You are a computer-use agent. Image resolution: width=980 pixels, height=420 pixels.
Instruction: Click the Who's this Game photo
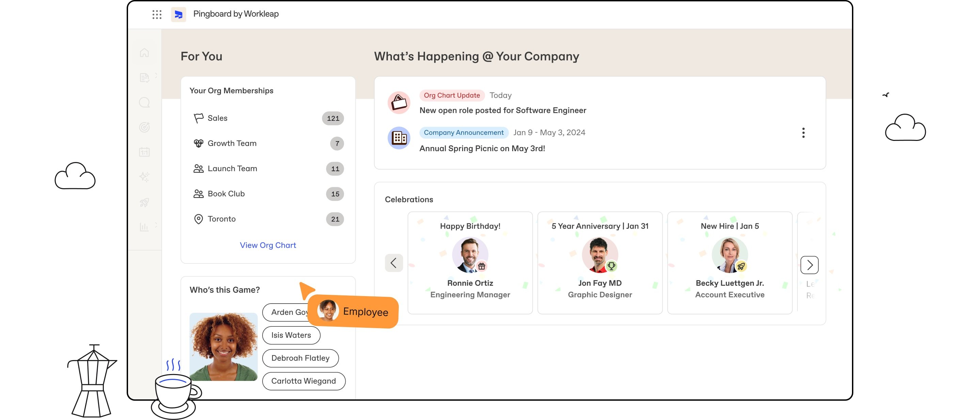pos(223,346)
